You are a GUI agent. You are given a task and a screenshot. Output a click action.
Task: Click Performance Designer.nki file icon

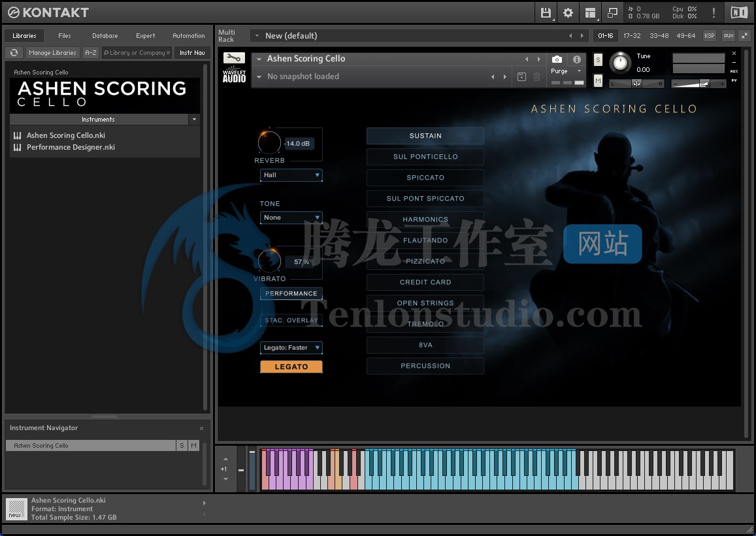[x=18, y=147]
